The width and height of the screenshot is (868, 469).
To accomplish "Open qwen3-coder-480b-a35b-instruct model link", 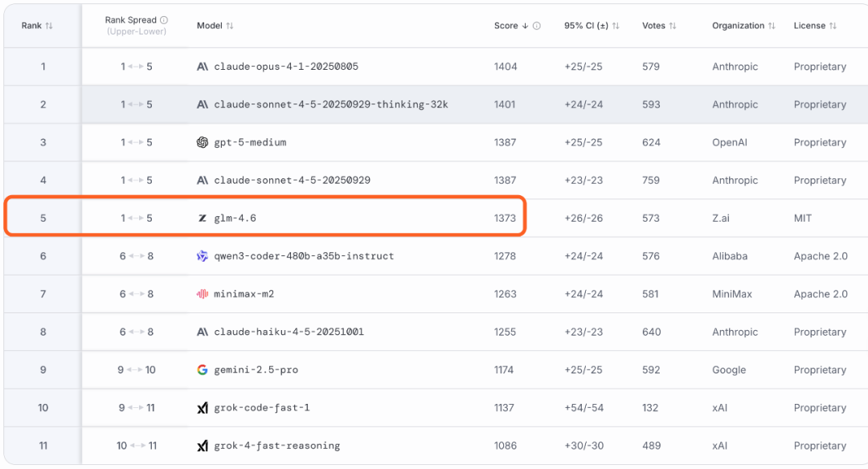I will pyautogui.click(x=304, y=256).
